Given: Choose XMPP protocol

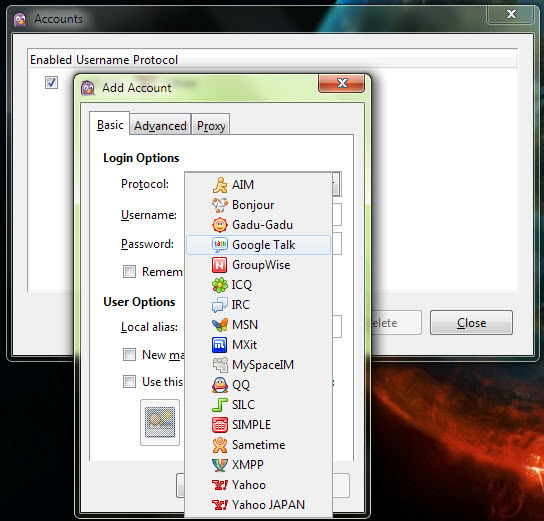Looking at the screenshot, I should pyautogui.click(x=258, y=465).
